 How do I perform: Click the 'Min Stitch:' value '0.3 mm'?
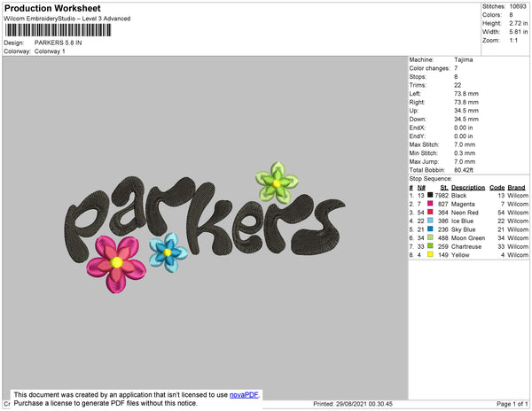465,153
